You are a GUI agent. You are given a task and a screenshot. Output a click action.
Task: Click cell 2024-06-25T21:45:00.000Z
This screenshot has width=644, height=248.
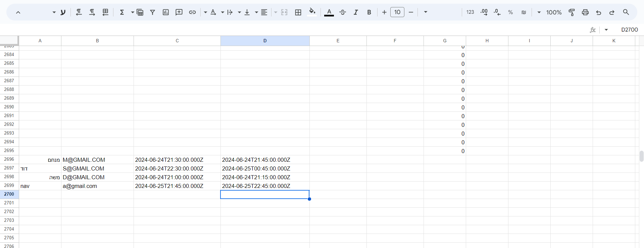click(177, 186)
